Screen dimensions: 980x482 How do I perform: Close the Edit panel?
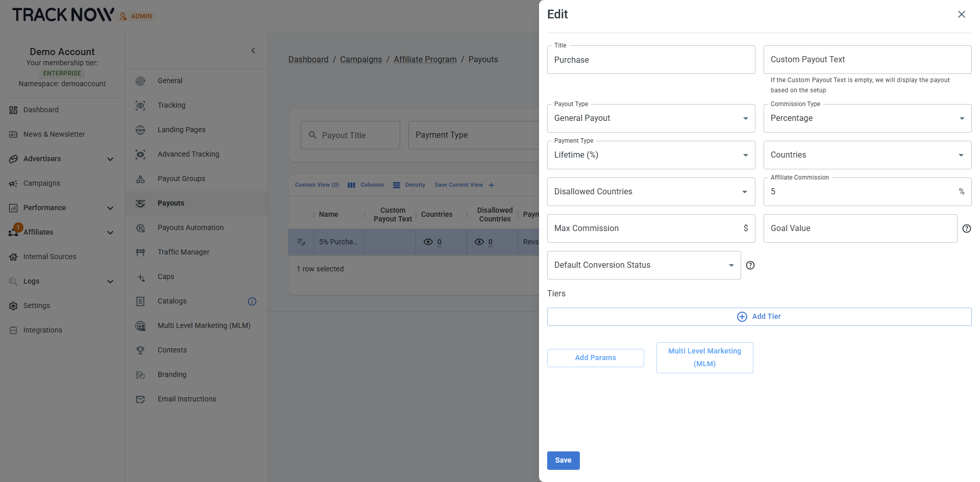(x=961, y=14)
